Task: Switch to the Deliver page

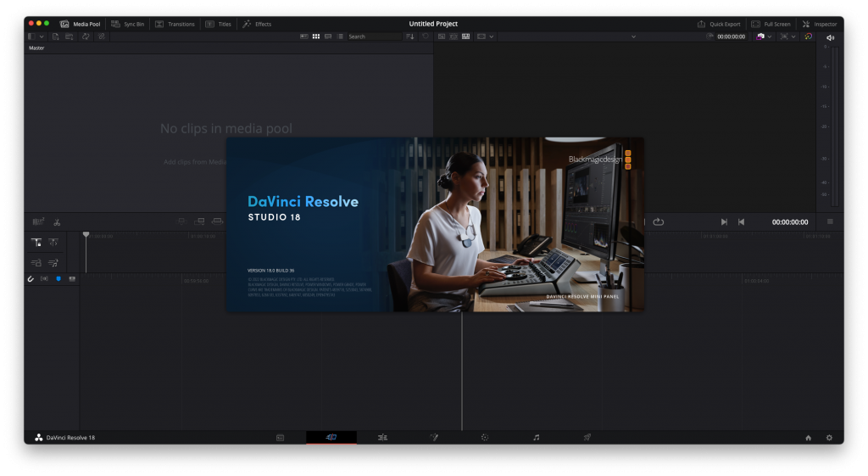Action: click(x=587, y=438)
